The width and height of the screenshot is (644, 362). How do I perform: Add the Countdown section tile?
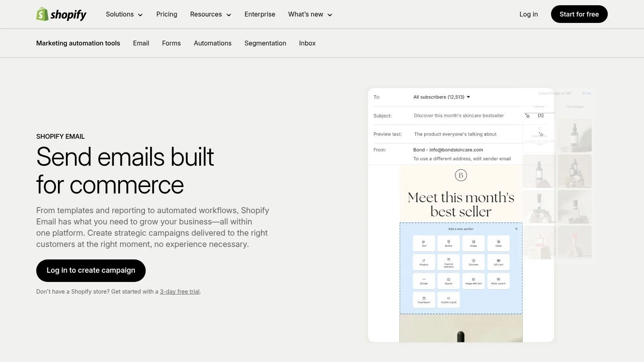424,300
